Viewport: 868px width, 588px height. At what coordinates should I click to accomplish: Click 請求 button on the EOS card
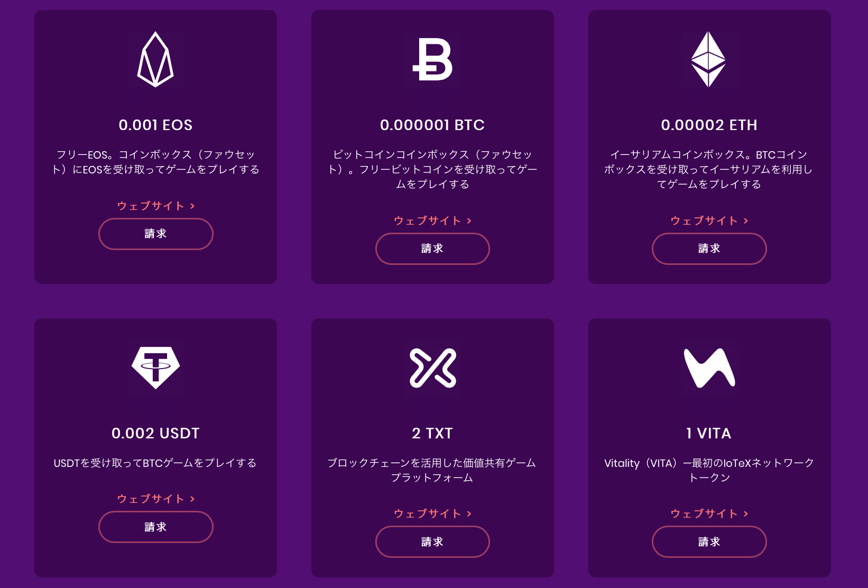tap(155, 234)
